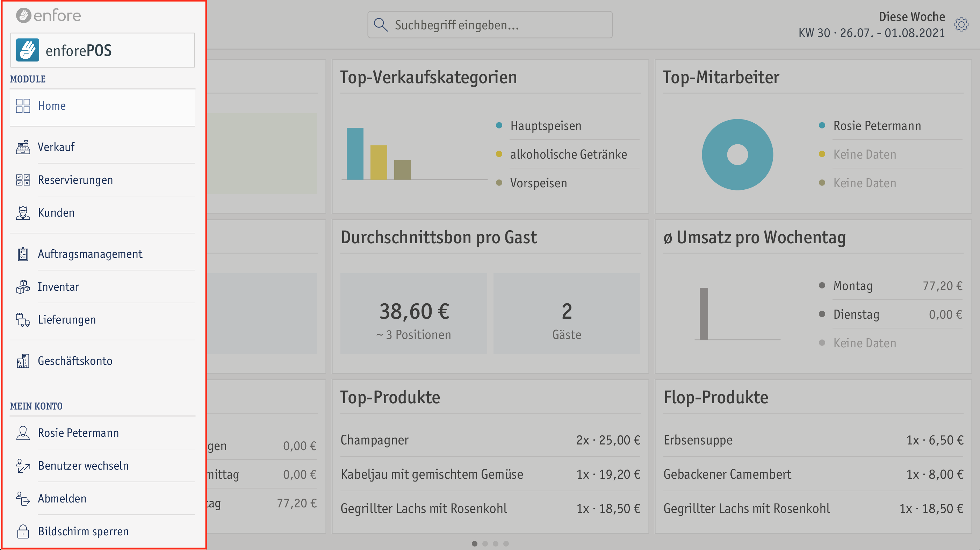980x550 pixels.
Task: Click the Rosie Petermann user icon
Action: pos(23,433)
